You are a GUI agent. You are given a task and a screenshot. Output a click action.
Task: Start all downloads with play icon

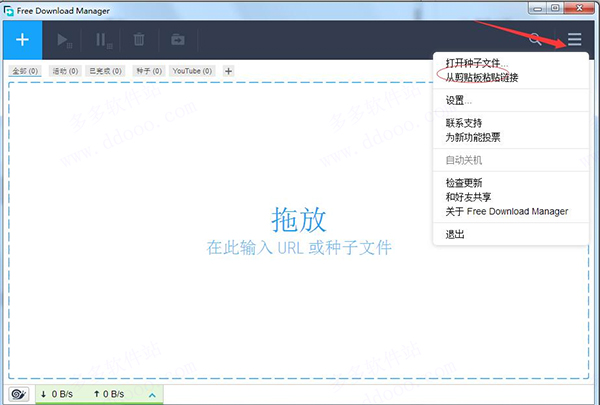pos(64,40)
